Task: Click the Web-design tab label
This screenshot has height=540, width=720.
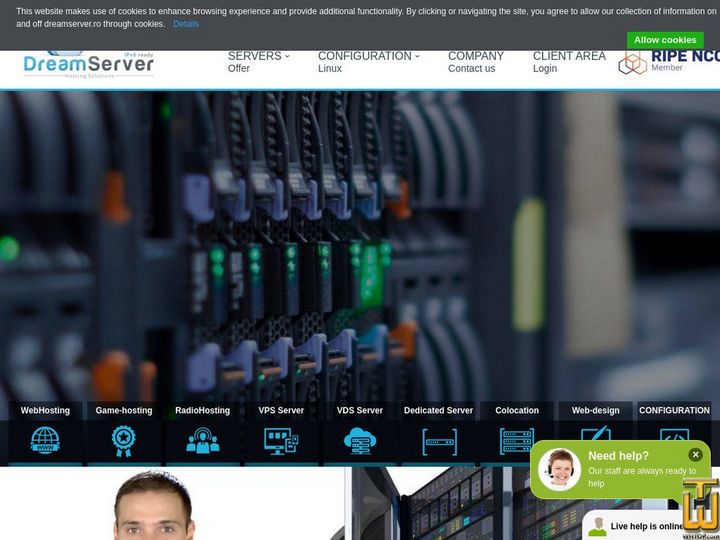Action: pos(595,410)
